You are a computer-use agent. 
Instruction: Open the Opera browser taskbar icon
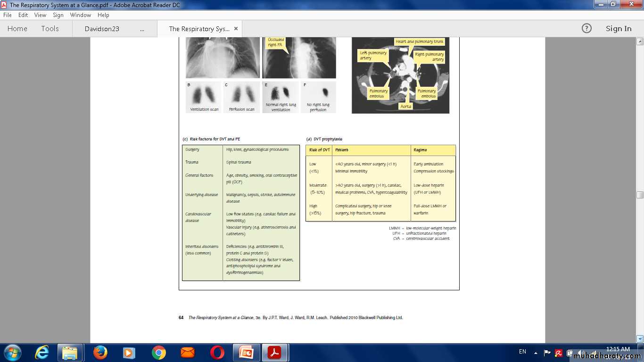[x=217, y=353]
